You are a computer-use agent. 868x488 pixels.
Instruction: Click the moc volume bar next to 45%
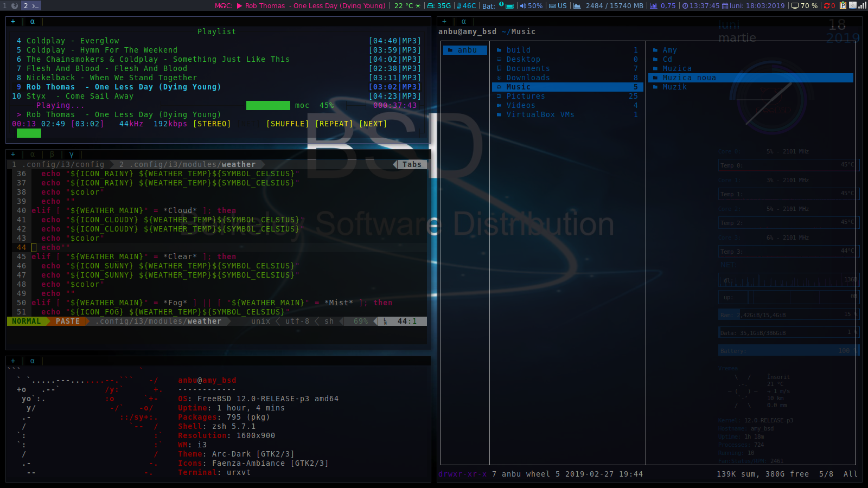coord(268,105)
